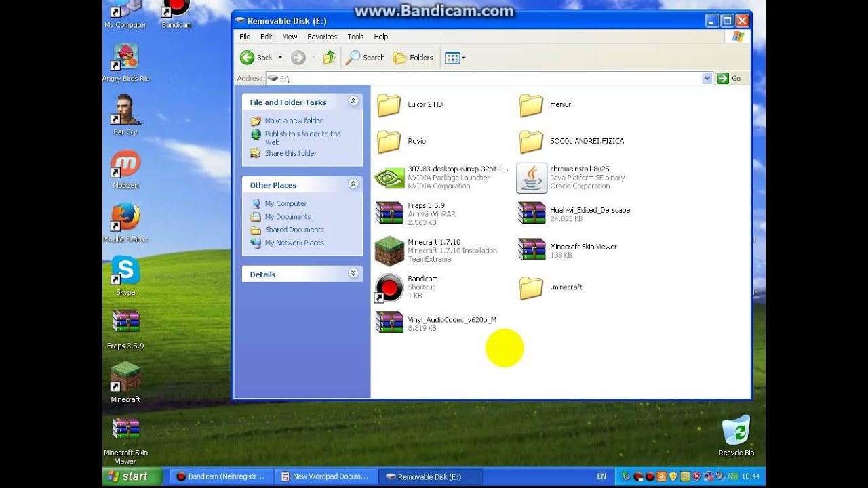868x488 pixels.
Task: Select the meniuri folder
Action: pos(547,105)
